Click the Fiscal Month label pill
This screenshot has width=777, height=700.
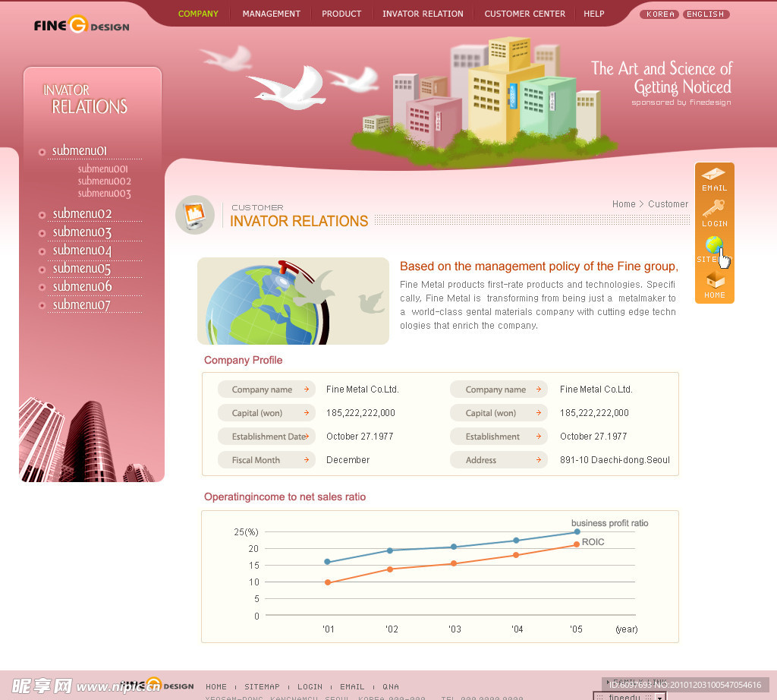point(266,459)
